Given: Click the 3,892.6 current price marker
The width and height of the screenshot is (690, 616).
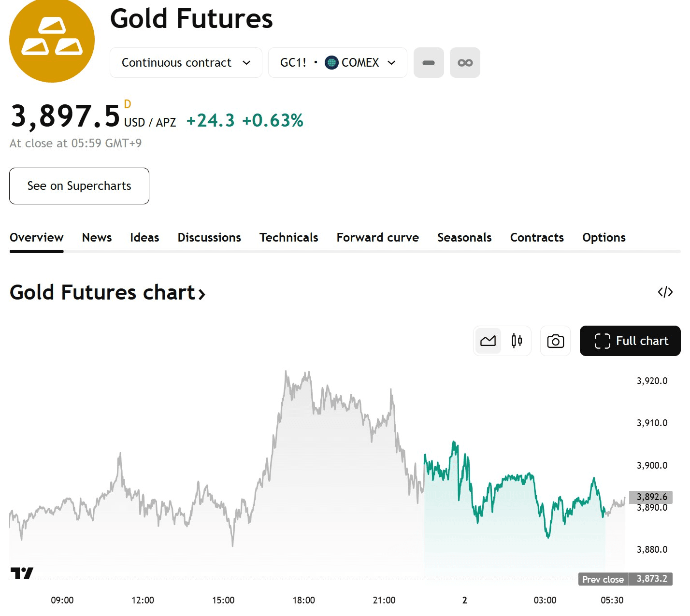Looking at the screenshot, I should point(651,497).
